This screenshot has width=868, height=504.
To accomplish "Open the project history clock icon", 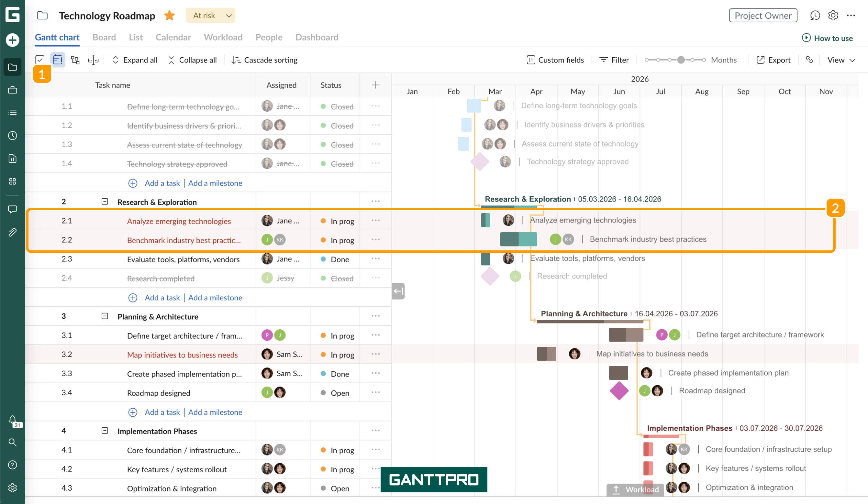I will coord(815,16).
